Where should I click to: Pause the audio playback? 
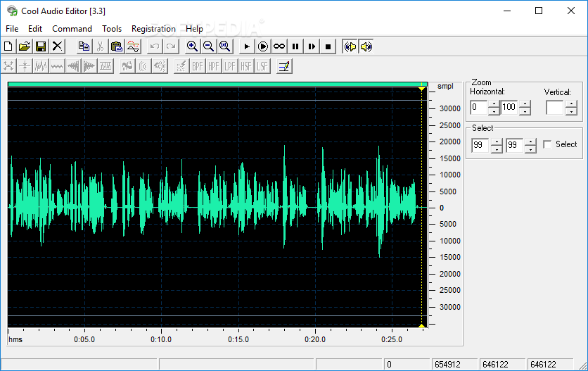coord(295,46)
